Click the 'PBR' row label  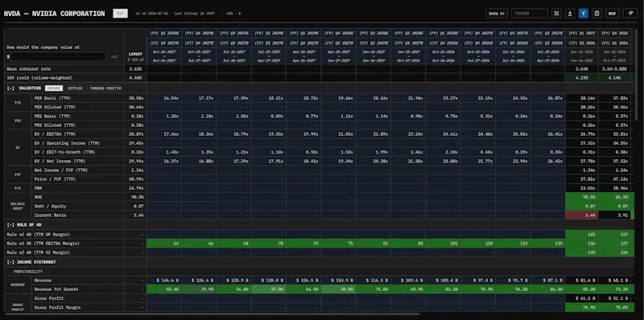(x=37, y=188)
